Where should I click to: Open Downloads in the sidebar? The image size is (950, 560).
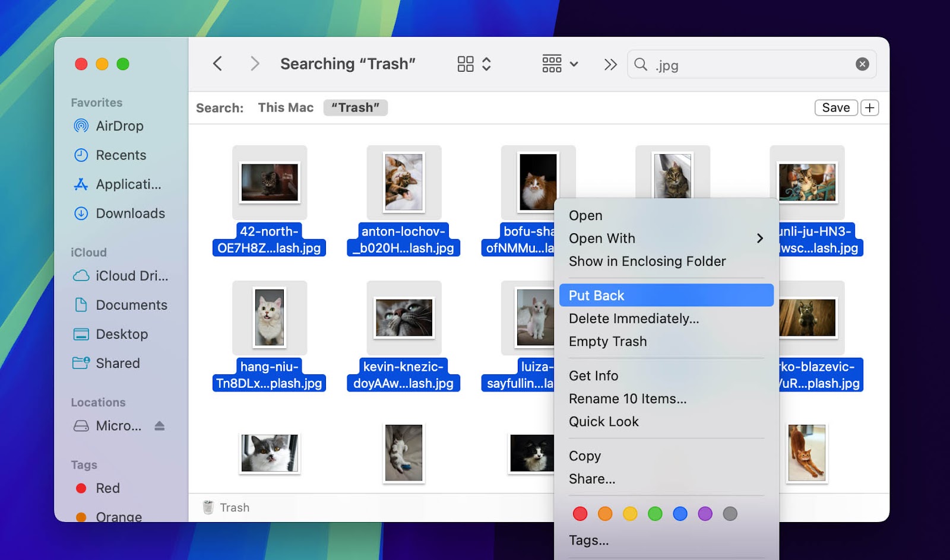click(x=130, y=213)
